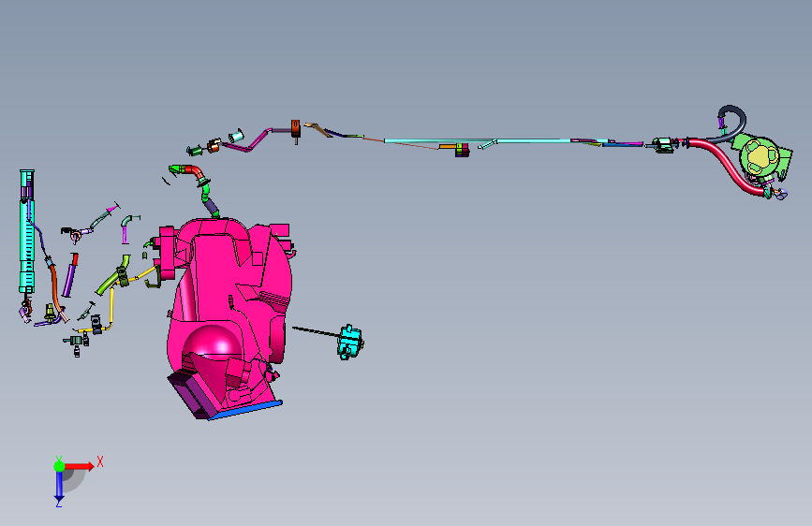Select the cyan actuator right of the housing
The image size is (812, 526).
(350, 342)
